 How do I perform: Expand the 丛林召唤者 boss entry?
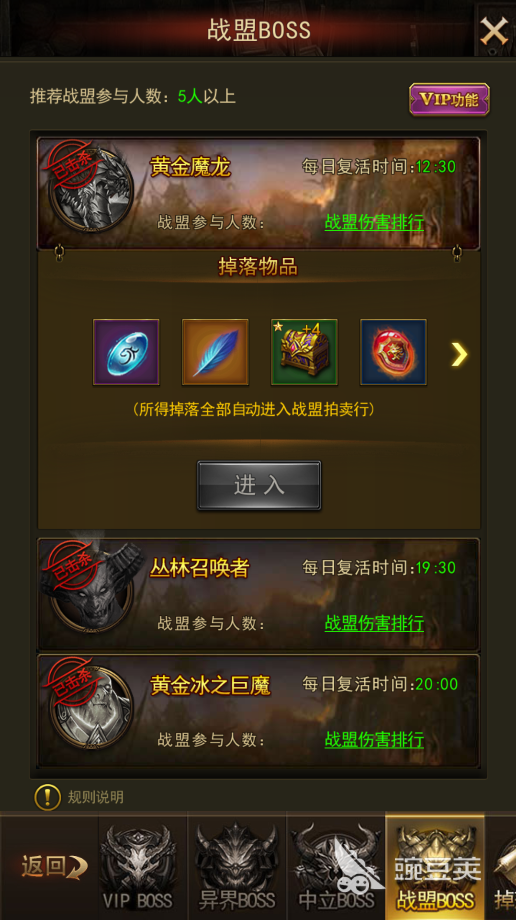click(258, 594)
